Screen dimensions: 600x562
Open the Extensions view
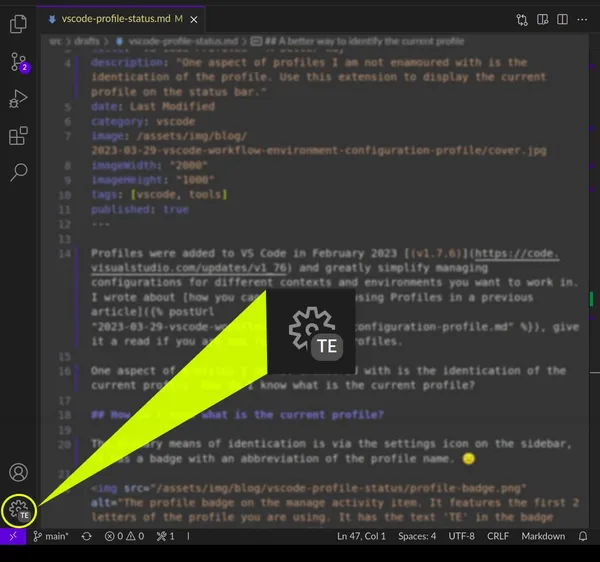click(x=18, y=136)
